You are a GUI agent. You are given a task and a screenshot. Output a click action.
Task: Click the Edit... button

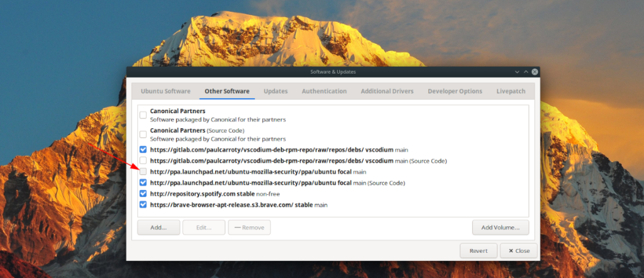pos(204,228)
